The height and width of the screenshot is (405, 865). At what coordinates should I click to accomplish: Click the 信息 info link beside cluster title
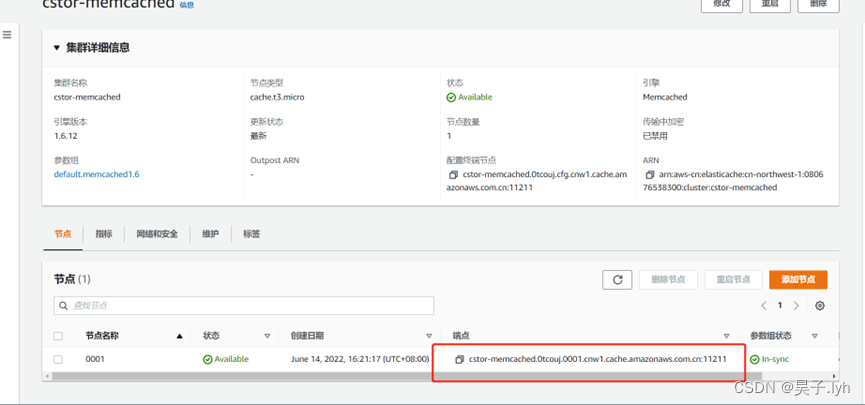tap(186, 5)
